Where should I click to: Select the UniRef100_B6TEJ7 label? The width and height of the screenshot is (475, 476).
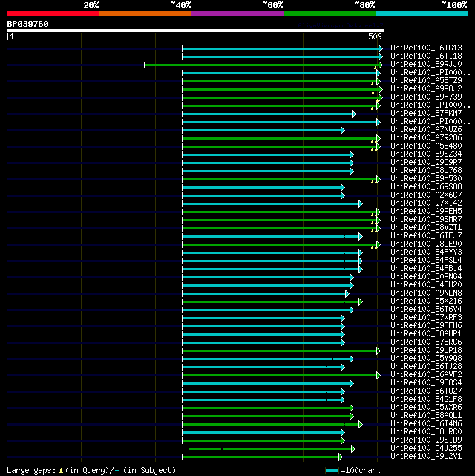(426, 236)
